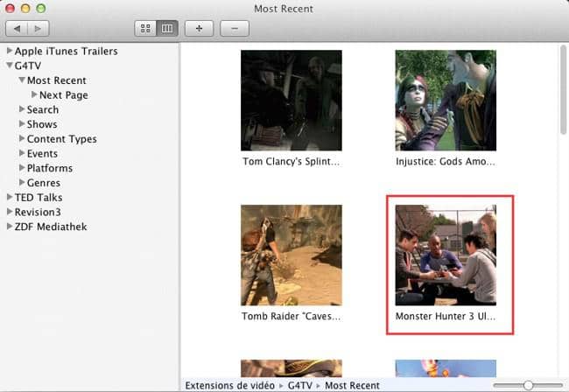Select Apple iTunes Trailers in sidebar
This screenshot has width=569, height=392.
pos(66,51)
